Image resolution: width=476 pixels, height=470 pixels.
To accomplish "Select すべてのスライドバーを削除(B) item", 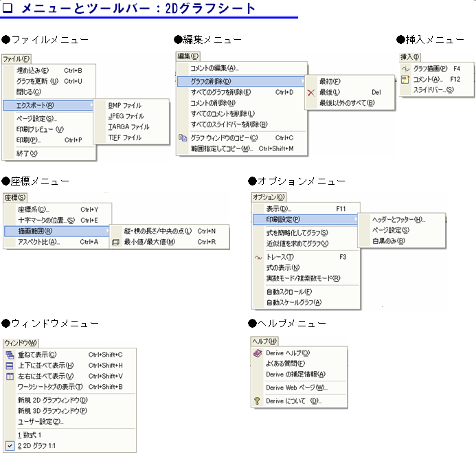I will point(242,124).
